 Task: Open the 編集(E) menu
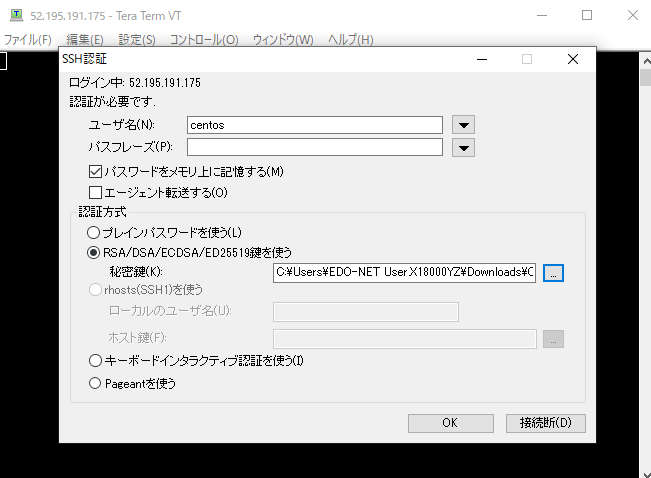point(85,40)
